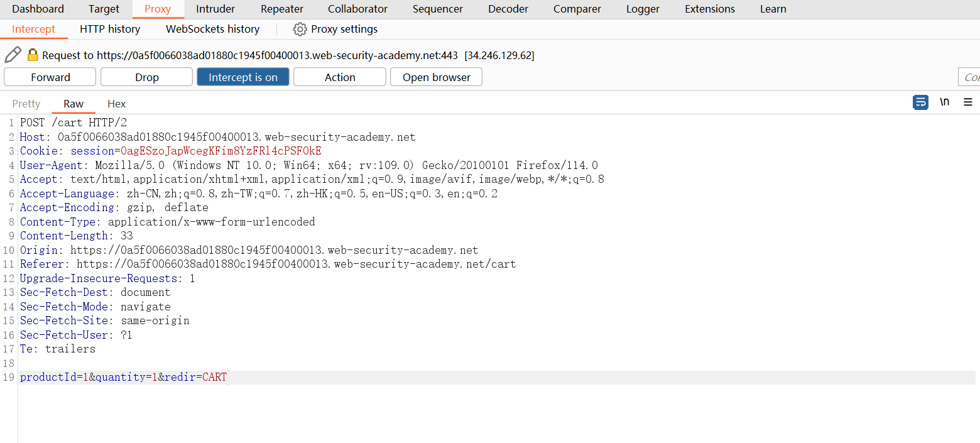Go to the Repeater tab
980x443 pixels.
(x=282, y=9)
